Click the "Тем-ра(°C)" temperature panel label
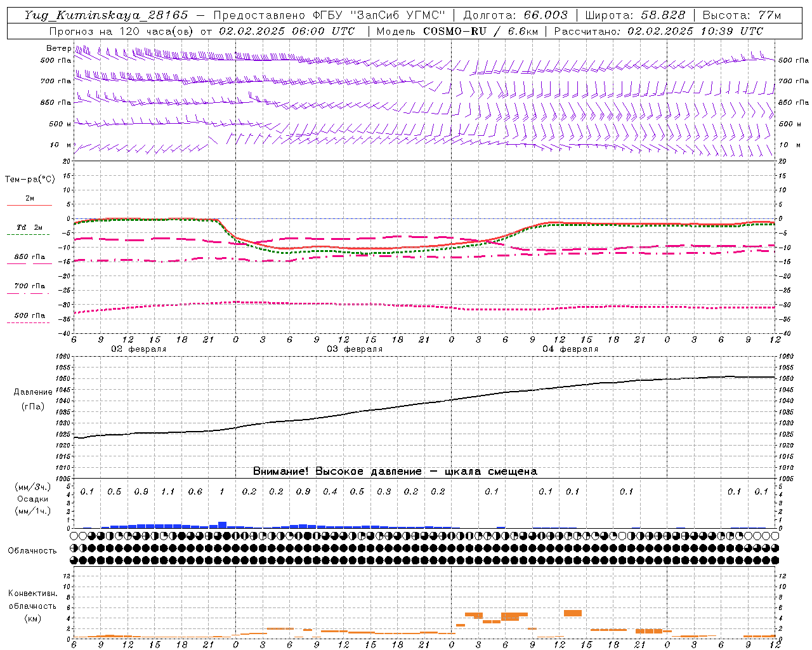 click(x=30, y=180)
